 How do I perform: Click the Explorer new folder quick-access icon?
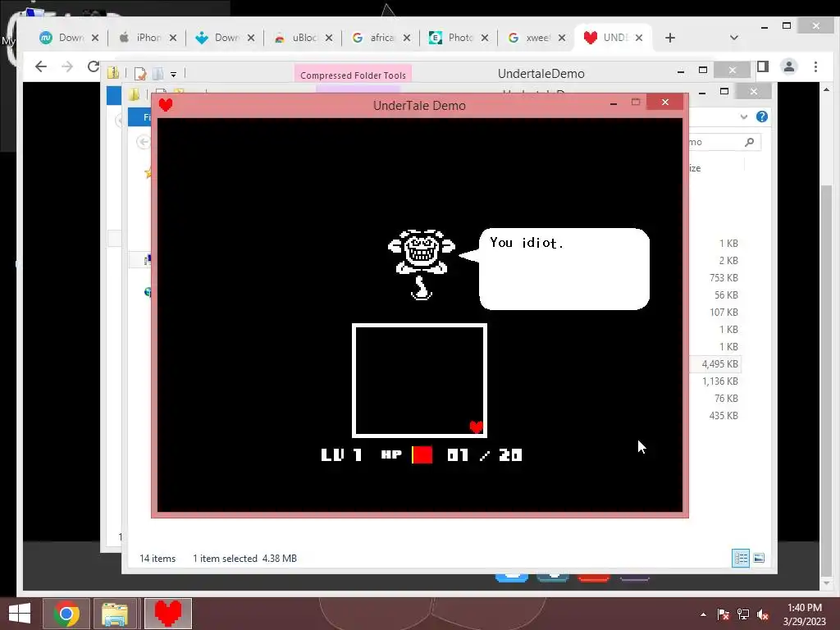click(x=158, y=73)
